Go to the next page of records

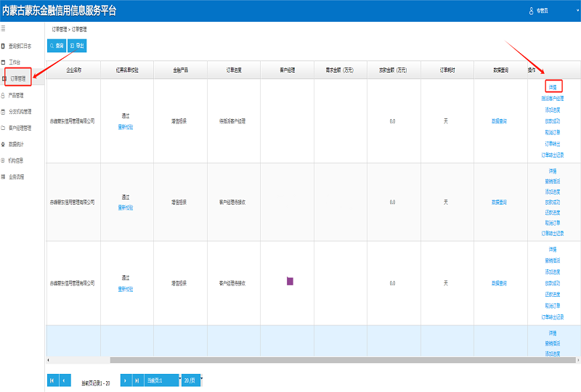(x=126, y=380)
